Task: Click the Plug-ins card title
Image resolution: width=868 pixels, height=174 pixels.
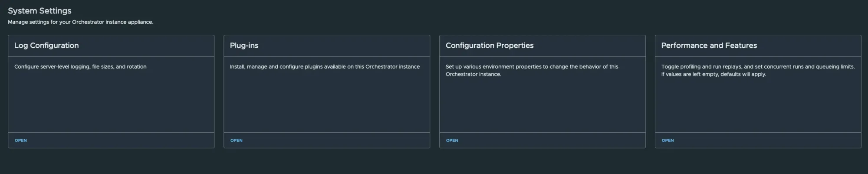Action: pyautogui.click(x=244, y=46)
